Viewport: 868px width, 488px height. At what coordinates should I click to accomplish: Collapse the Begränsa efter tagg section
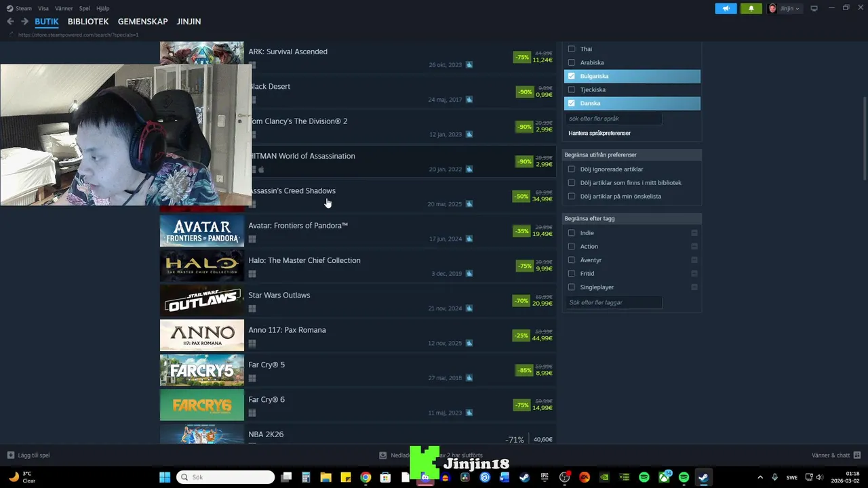coord(632,218)
